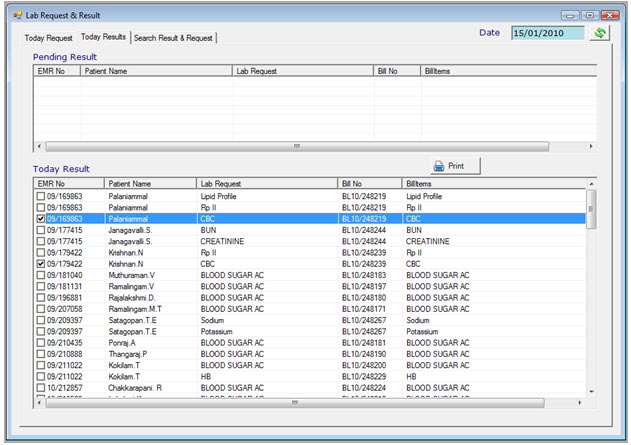Screen dimensions: 631x445
Task: Sort Today Result by EMR No header
Action: [69, 184]
